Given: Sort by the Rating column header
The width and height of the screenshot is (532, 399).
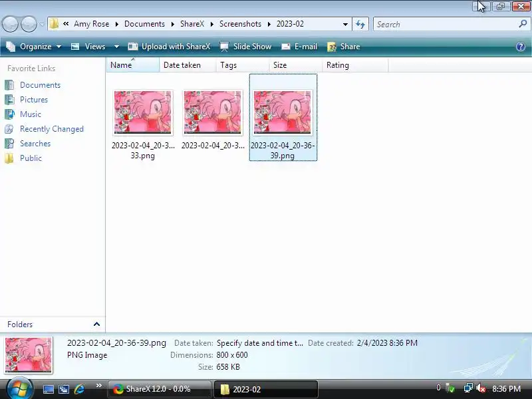Looking at the screenshot, I should [355, 65].
